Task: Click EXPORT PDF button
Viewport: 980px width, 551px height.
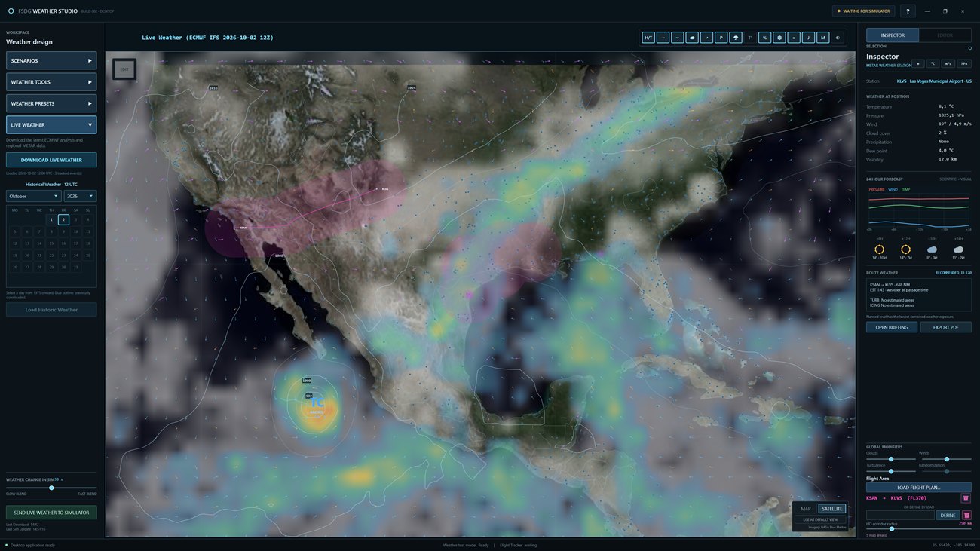Action: pos(946,327)
